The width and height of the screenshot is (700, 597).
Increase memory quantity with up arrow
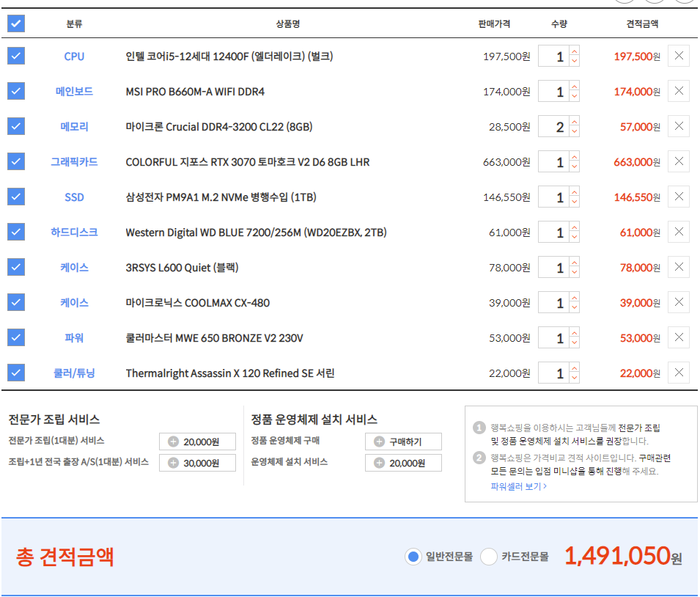coord(574,122)
